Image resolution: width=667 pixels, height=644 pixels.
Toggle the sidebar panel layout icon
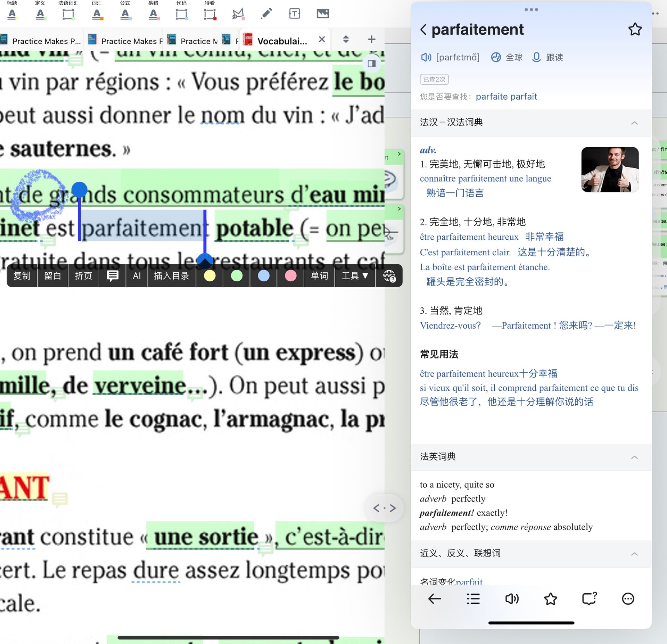372,64
